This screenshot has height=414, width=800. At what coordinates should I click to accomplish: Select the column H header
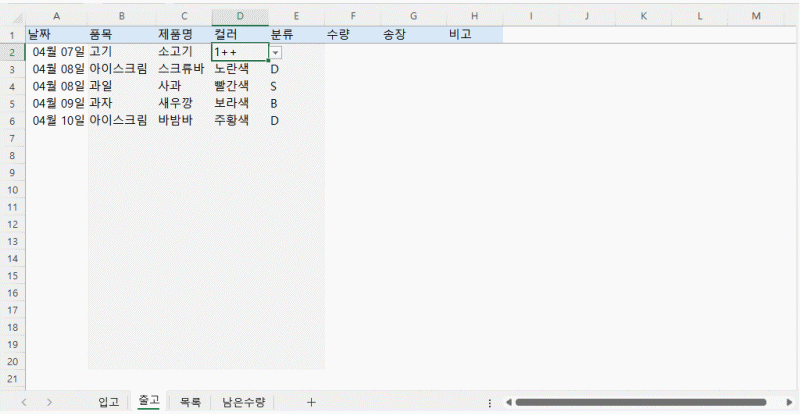(x=474, y=17)
